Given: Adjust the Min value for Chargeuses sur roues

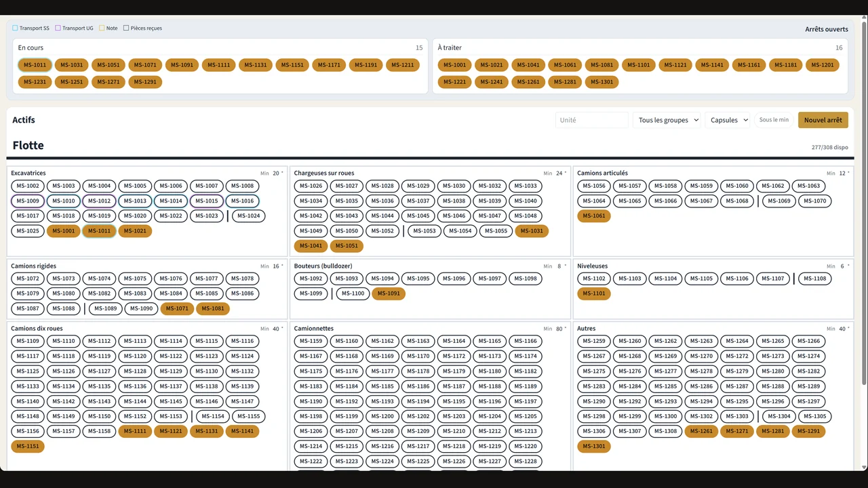Looking at the screenshot, I should (561, 174).
